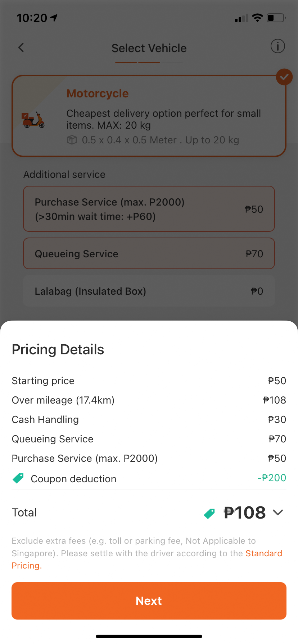Tap the green coupon tag next to Total

[209, 514]
